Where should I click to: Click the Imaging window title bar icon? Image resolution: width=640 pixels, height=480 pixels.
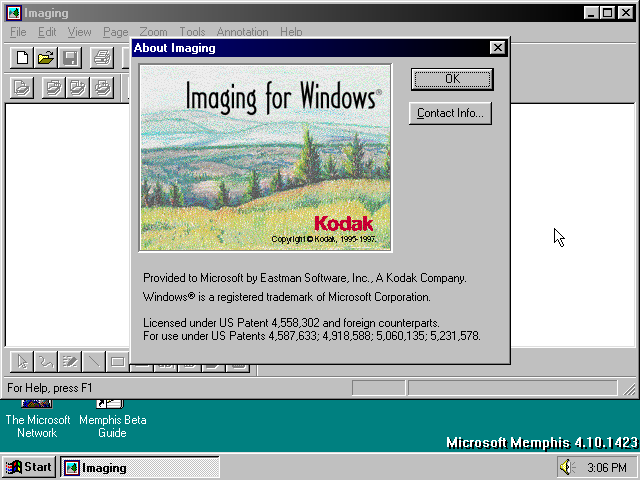coord(14,13)
